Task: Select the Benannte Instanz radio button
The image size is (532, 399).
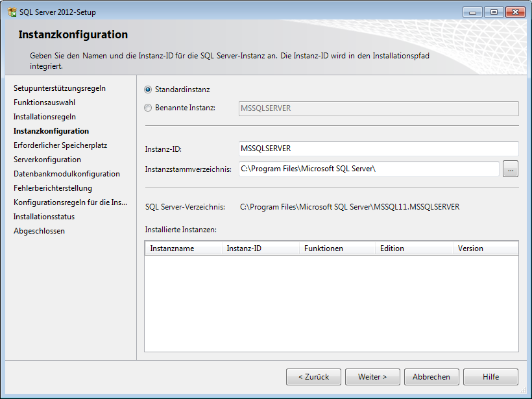Action: (x=149, y=108)
